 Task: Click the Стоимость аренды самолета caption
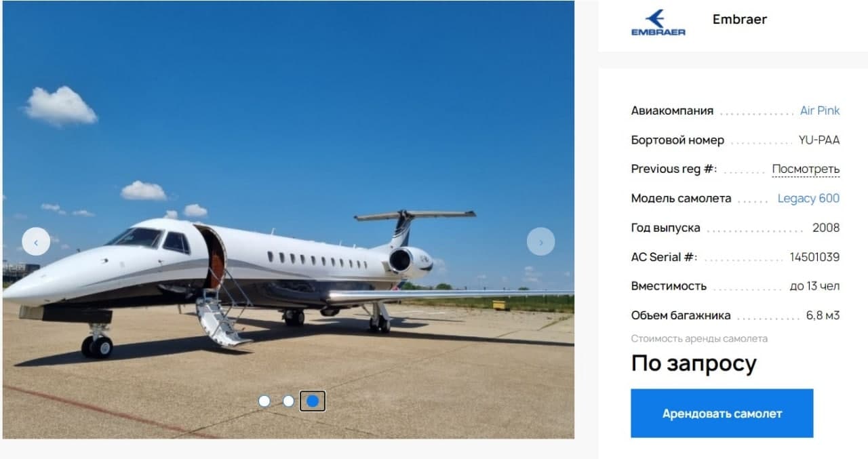pos(699,338)
